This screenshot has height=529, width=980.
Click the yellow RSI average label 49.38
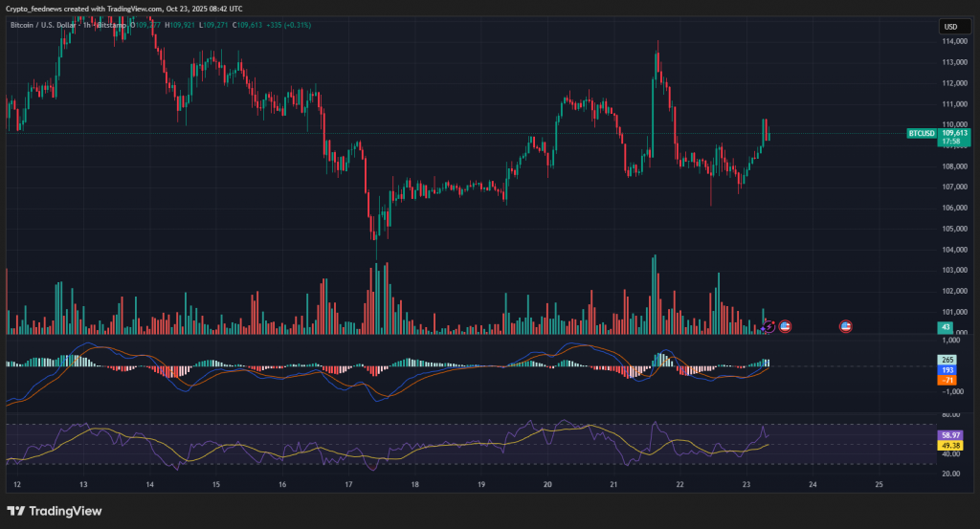[x=950, y=445]
